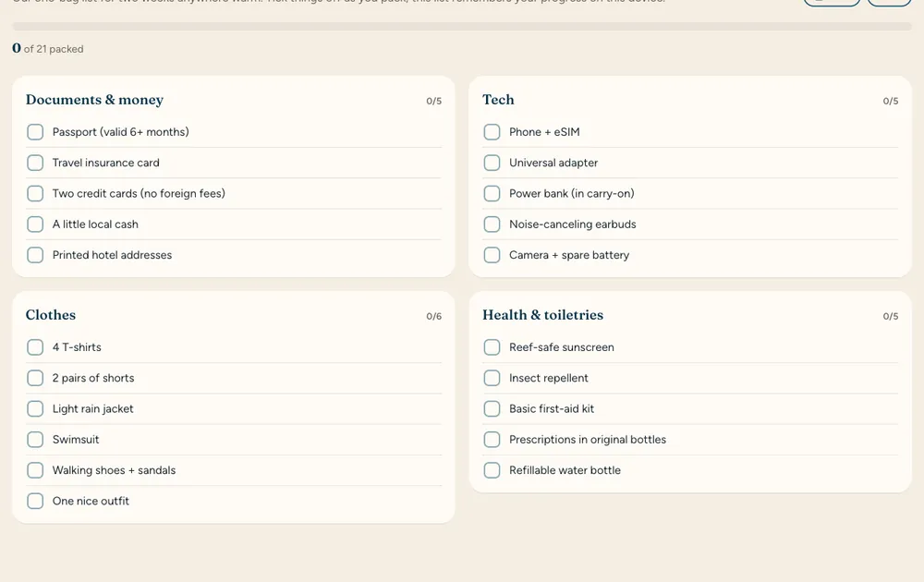Tick the Passport (valid 6+ months) checkbox
The width and height of the screenshot is (924, 582).
click(x=35, y=132)
